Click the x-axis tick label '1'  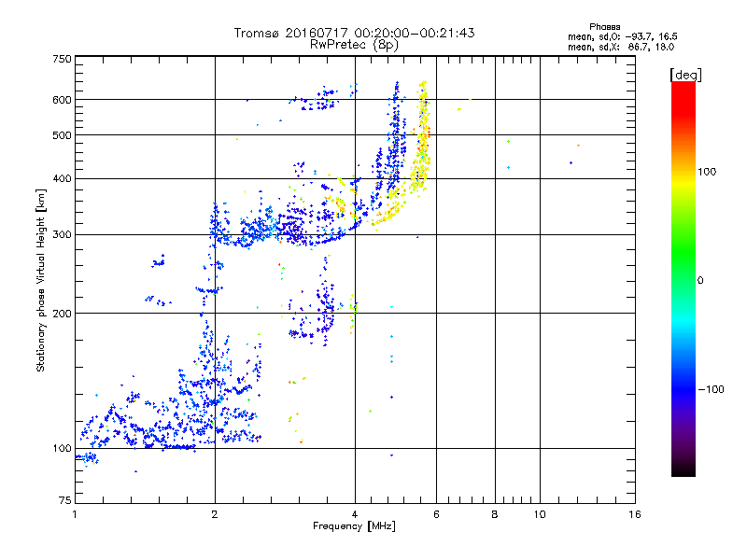pyautogui.click(x=75, y=514)
